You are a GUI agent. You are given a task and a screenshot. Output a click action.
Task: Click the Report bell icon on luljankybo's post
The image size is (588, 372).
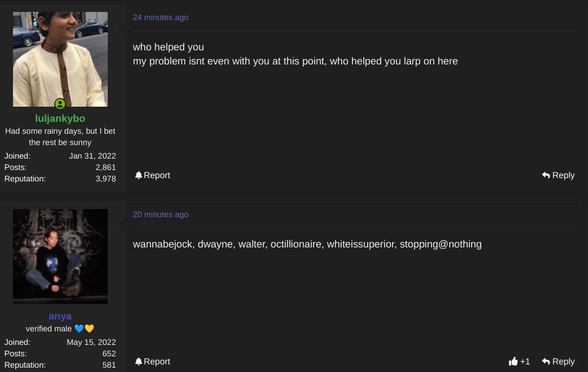click(139, 175)
